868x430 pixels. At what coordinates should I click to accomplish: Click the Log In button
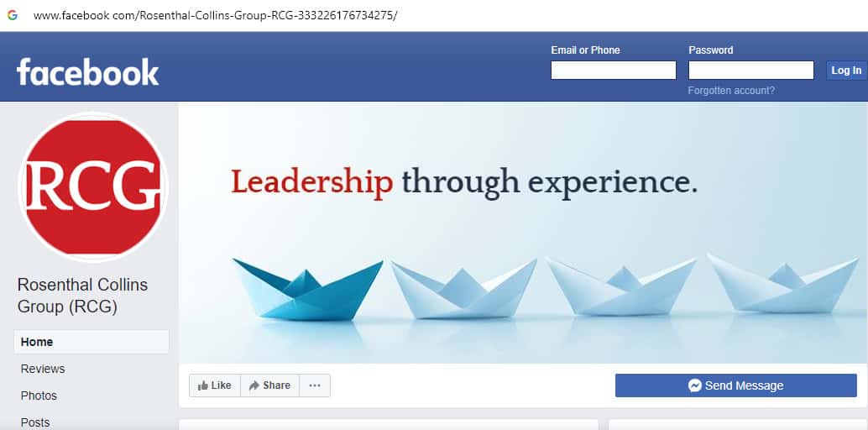(x=846, y=71)
